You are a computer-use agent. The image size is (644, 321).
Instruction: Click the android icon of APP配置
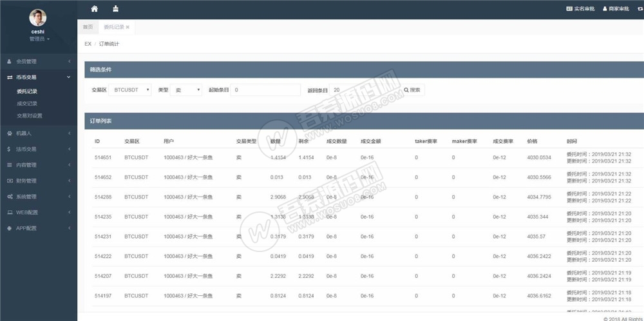pos(10,228)
